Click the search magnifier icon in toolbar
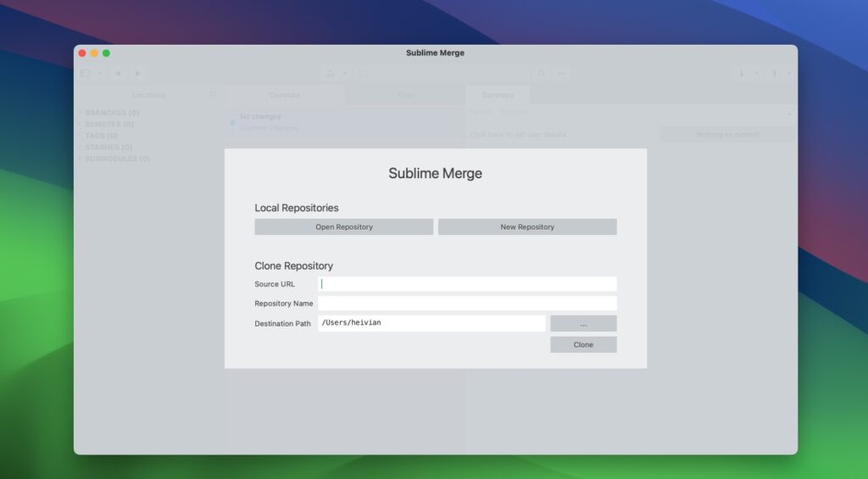Viewport: 868px width, 479px height. coord(542,73)
